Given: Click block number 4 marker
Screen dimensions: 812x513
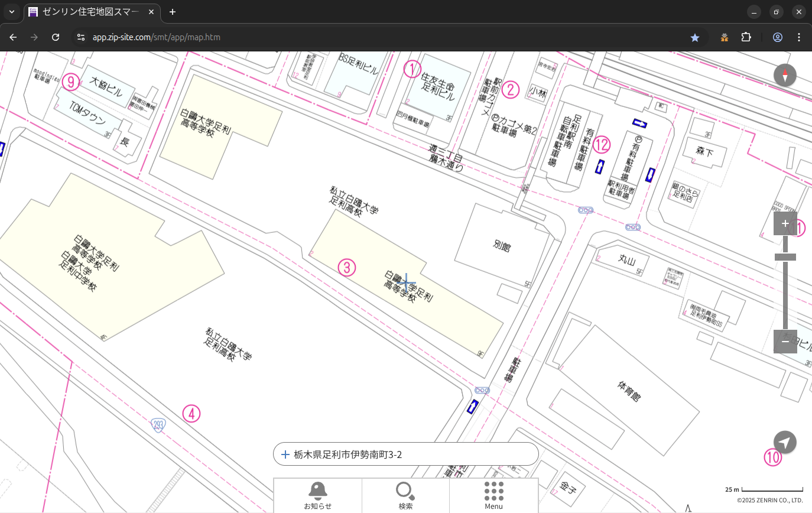Looking at the screenshot, I should tap(191, 414).
